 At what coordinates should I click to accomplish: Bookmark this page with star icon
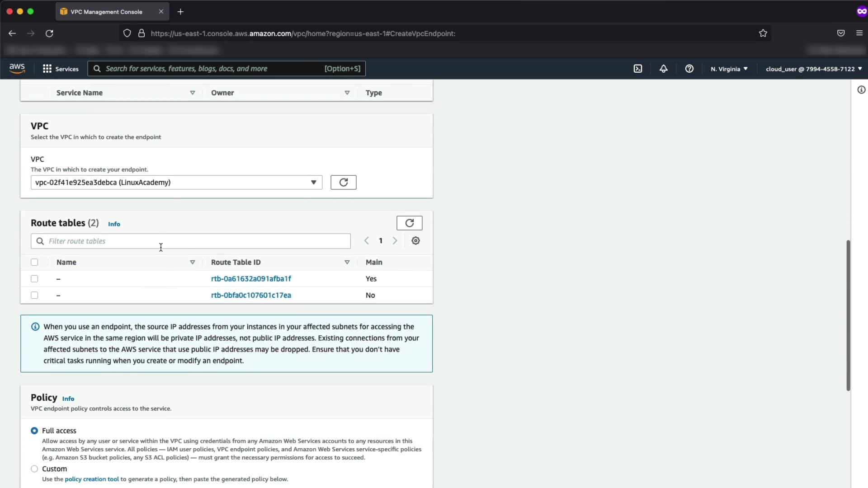pyautogui.click(x=763, y=33)
